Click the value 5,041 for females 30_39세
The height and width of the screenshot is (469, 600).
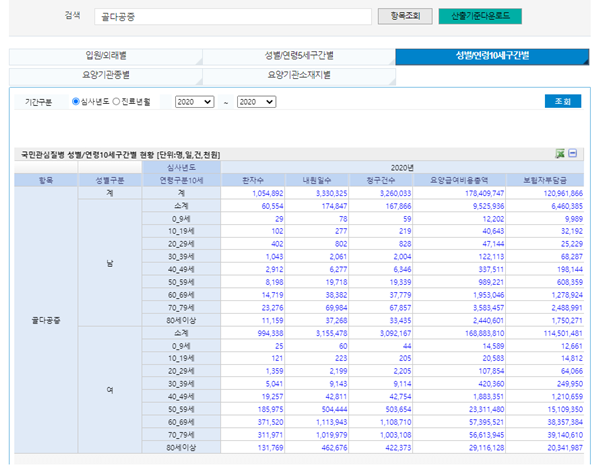[274, 384]
